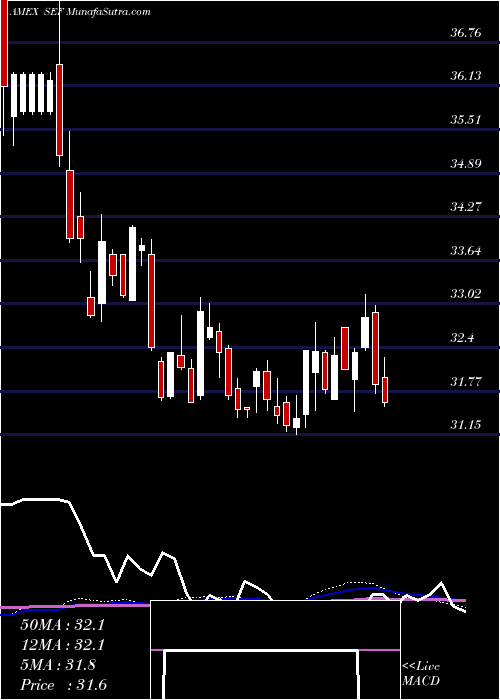Click the 34.89 price axis label
The image size is (500, 700).
point(466,164)
